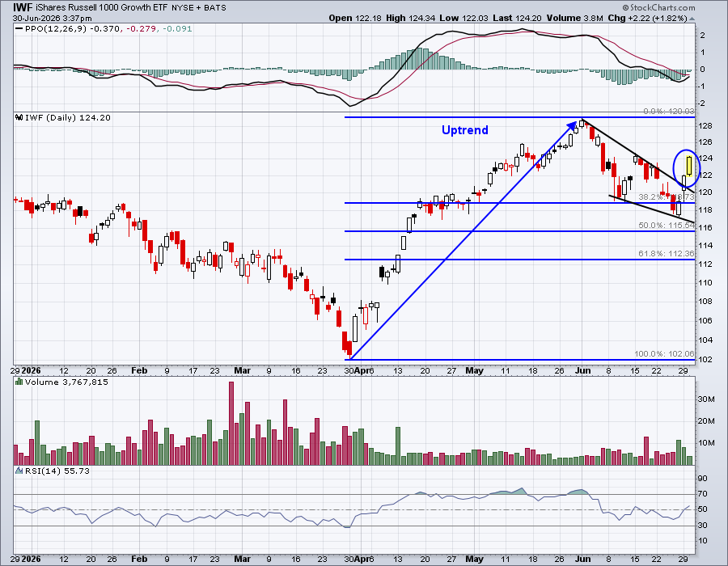Click the PPO black line legend icon
The image size is (728, 566).
point(19,29)
